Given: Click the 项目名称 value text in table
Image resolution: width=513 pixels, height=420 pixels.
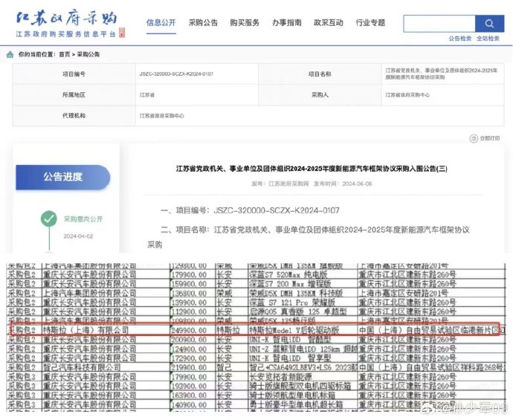Looking at the screenshot, I should [442, 74].
